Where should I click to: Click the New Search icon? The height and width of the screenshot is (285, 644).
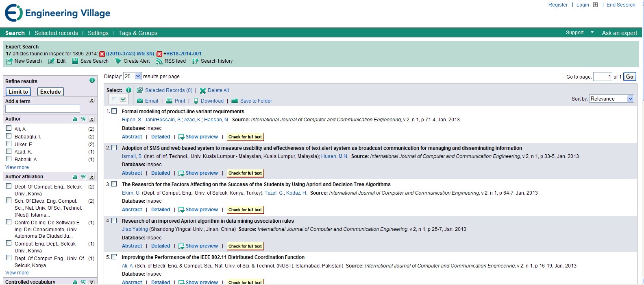(x=9, y=61)
